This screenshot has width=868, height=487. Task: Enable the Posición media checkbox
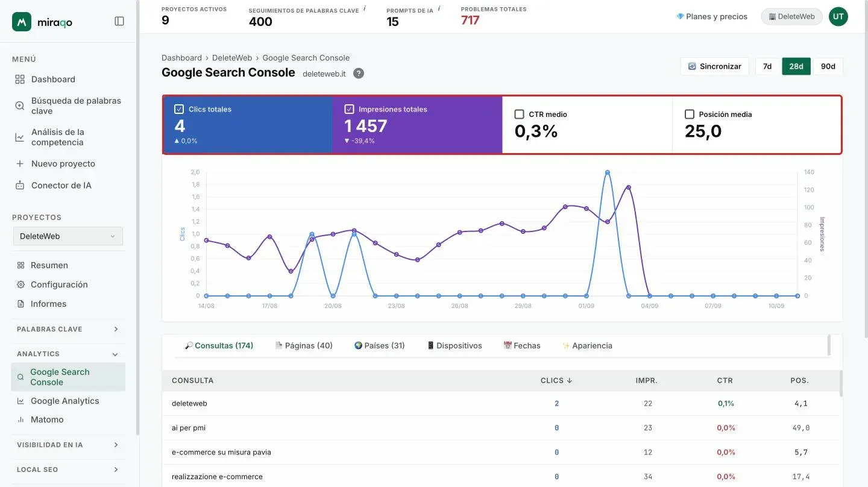690,114
